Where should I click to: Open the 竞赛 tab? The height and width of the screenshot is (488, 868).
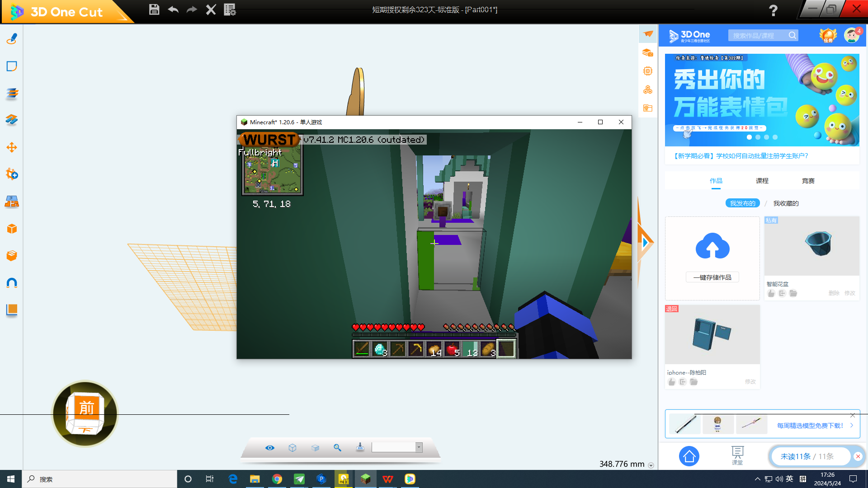point(808,181)
